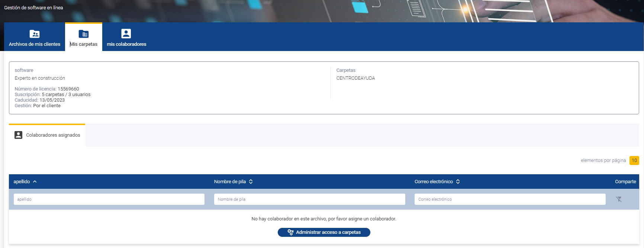This screenshot has height=248, width=644.
Task: Click the Gestión de software en línea title
Action: pyautogui.click(x=33, y=7)
